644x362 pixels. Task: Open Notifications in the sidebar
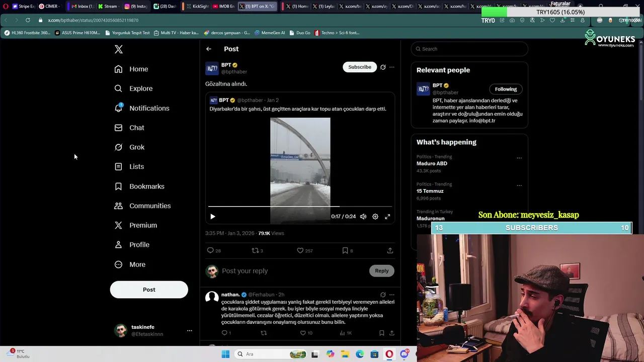142,108
